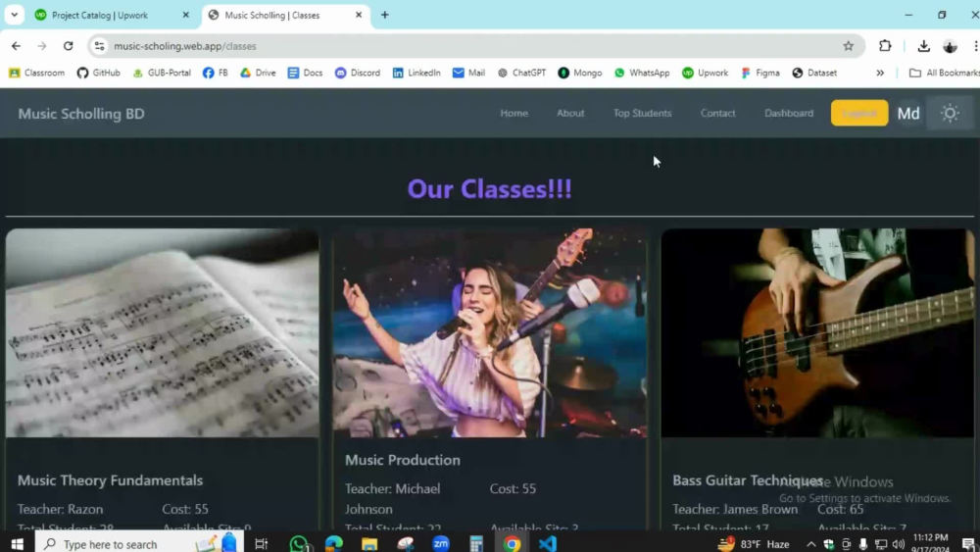Open GUB-Portal bookmark

[162, 74]
